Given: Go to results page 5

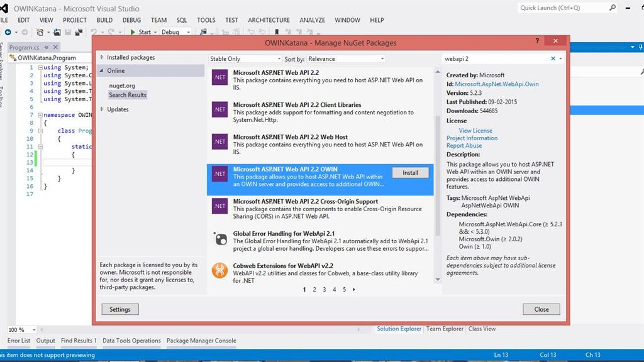Looking at the screenshot, I should tap(344, 289).
